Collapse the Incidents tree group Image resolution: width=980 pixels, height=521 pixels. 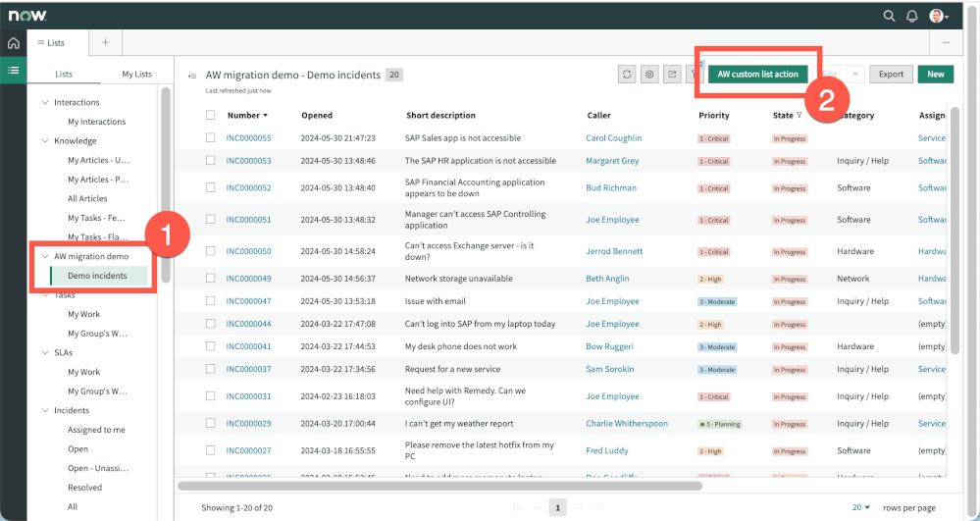click(x=45, y=410)
